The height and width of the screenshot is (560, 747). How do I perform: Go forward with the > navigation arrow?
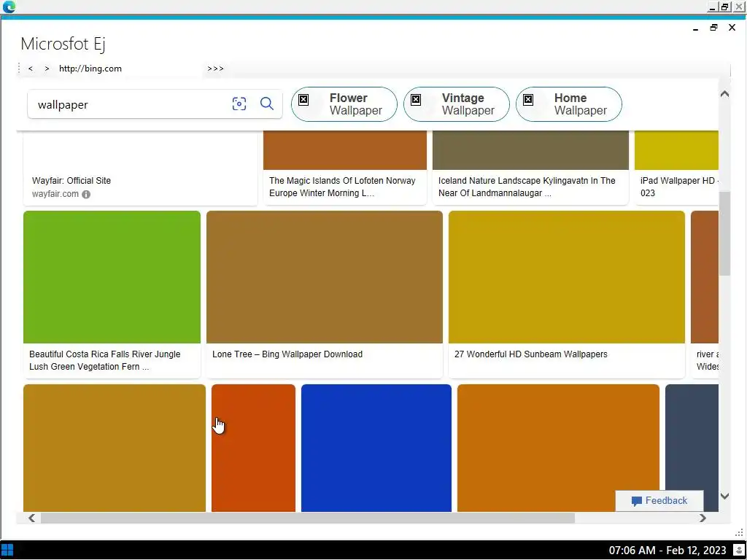(x=47, y=69)
